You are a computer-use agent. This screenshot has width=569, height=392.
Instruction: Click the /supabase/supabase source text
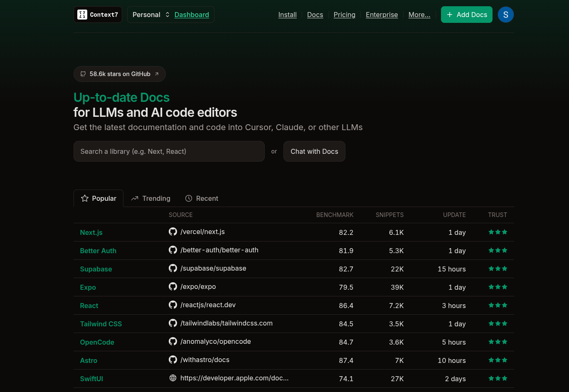coord(213,268)
